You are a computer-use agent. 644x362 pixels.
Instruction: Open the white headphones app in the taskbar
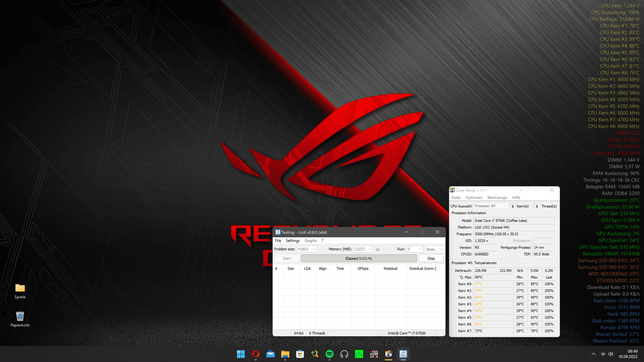click(344, 354)
